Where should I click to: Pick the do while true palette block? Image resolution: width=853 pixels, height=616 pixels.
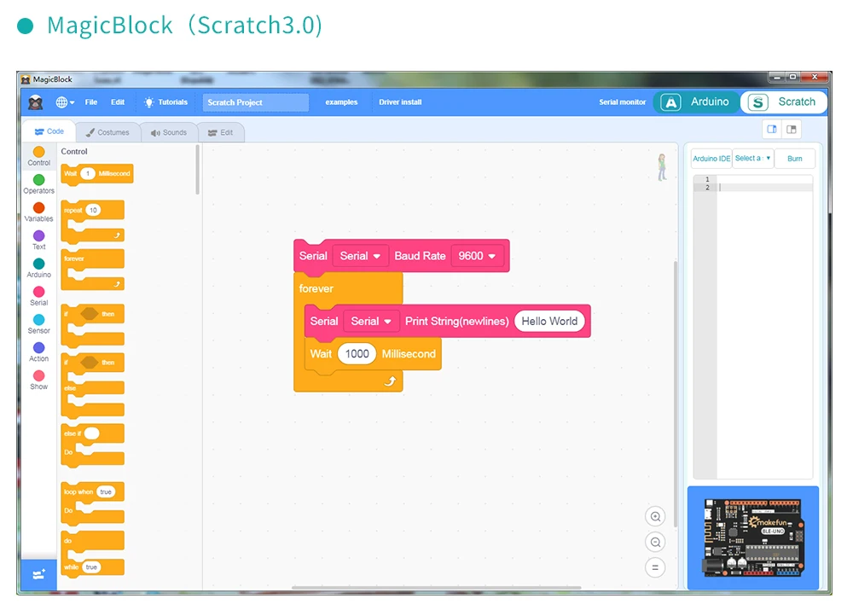(92, 554)
